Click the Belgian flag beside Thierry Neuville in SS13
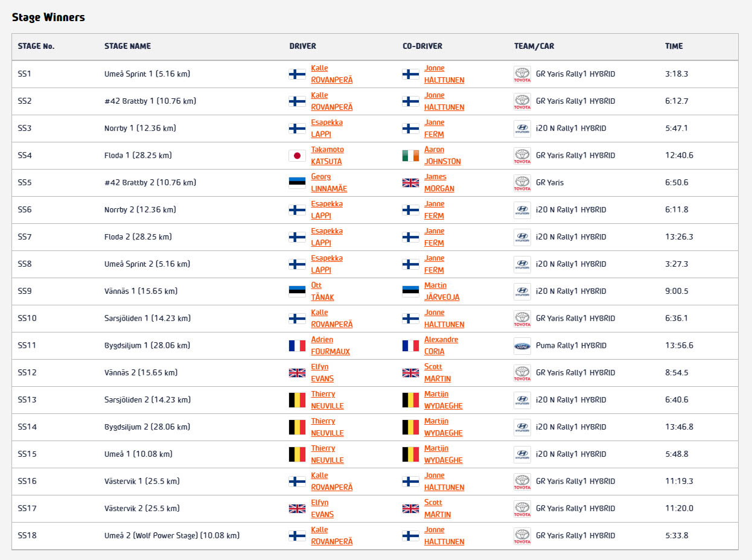Screen dimensions: 752x560 [x=297, y=400]
